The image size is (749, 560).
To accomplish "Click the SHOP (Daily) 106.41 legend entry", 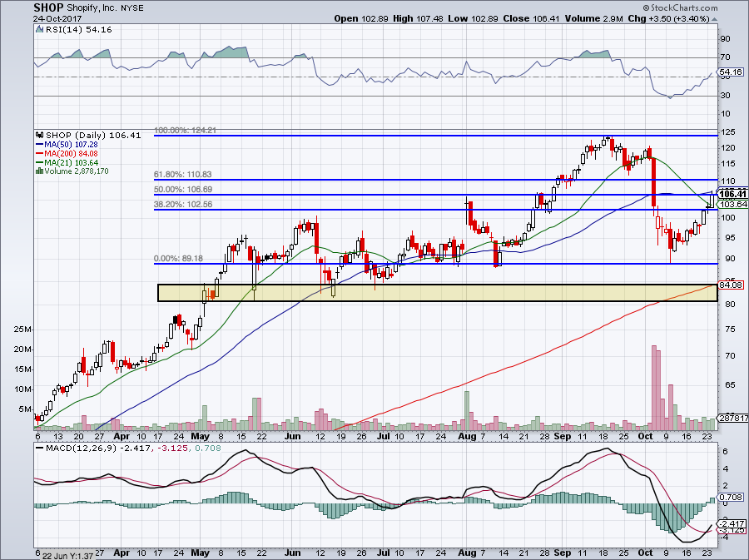I will point(93,135).
